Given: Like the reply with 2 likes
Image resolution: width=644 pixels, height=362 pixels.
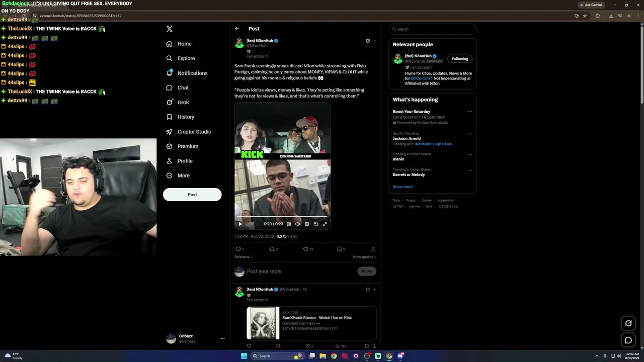Looking at the screenshot, I should [308, 346].
